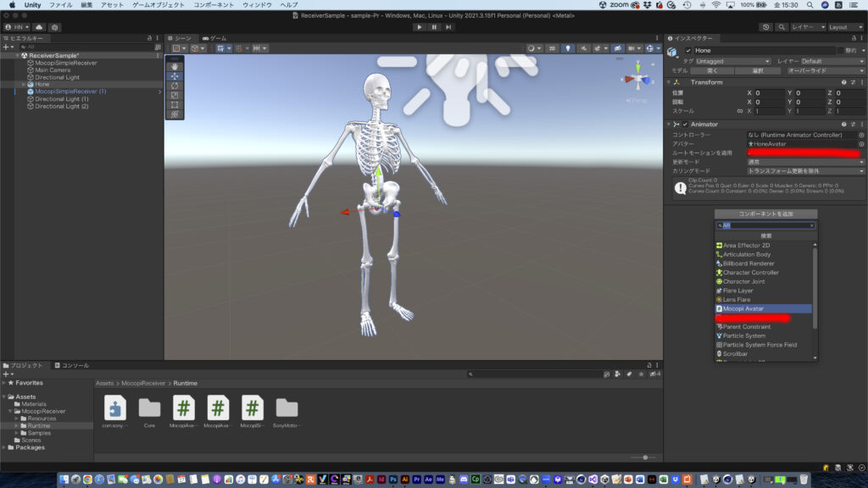Click the Play button
This screenshot has height=488, width=868.
(419, 27)
